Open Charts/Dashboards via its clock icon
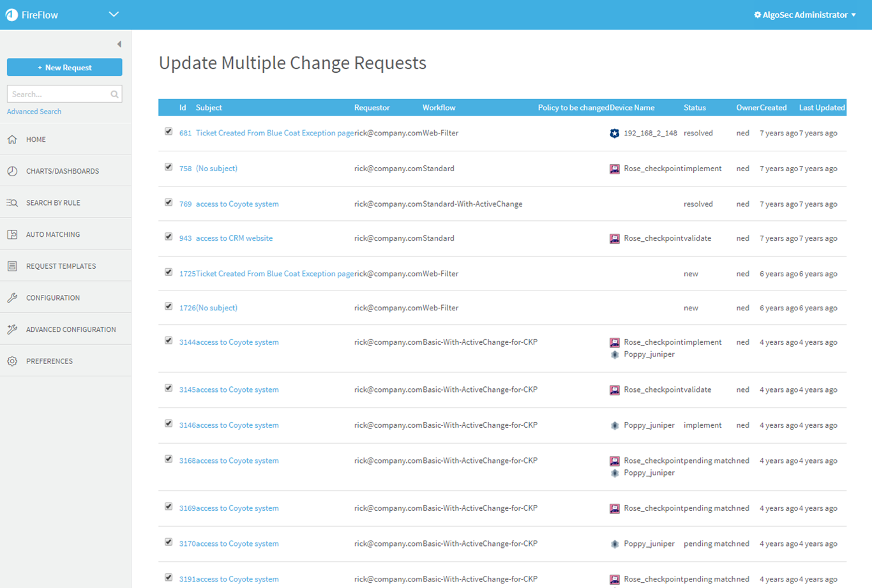The width and height of the screenshot is (872, 588). [12, 171]
